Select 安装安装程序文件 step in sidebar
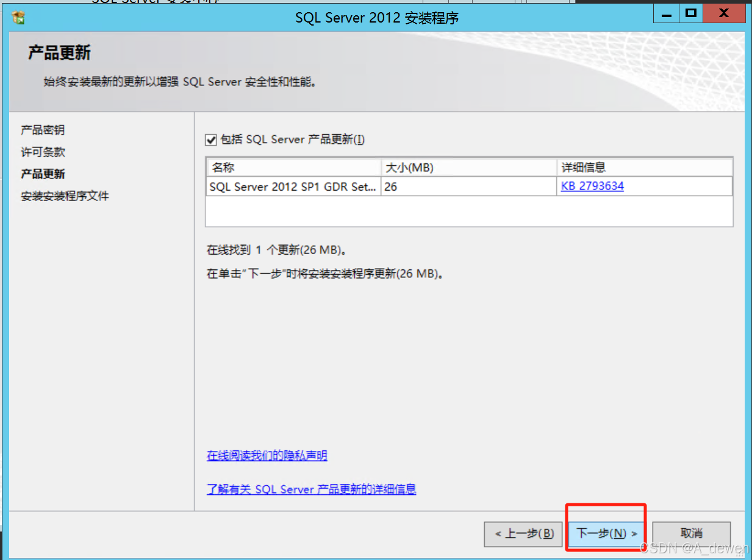Viewport: 752px width, 560px height. pos(65,196)
